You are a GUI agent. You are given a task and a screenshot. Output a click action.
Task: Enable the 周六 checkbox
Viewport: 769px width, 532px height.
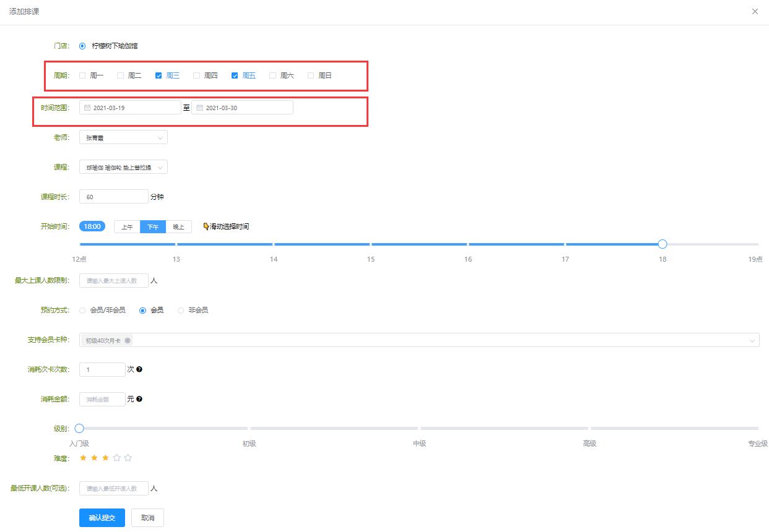[272, 75]
